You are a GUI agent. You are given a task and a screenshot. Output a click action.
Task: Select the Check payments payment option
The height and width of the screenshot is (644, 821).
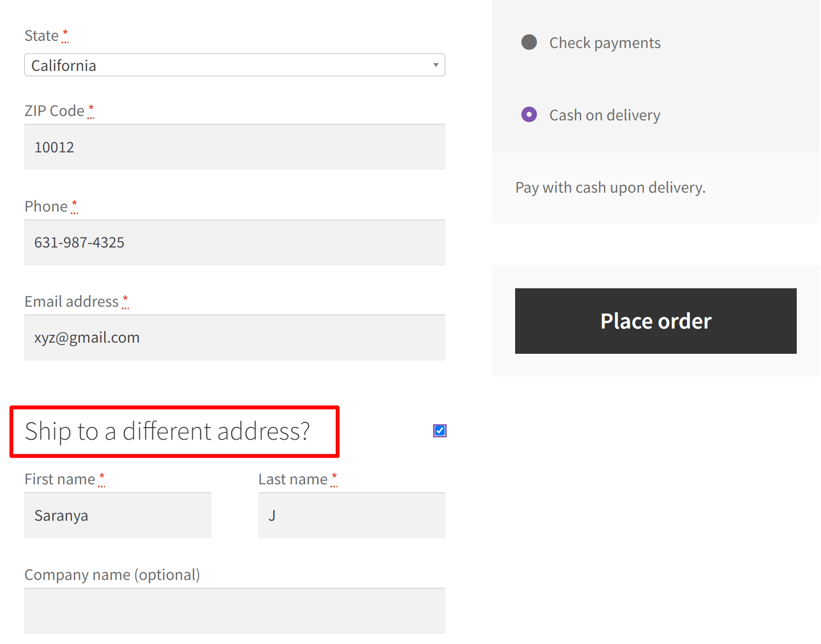pyautogui.click(x=529, y=43)
